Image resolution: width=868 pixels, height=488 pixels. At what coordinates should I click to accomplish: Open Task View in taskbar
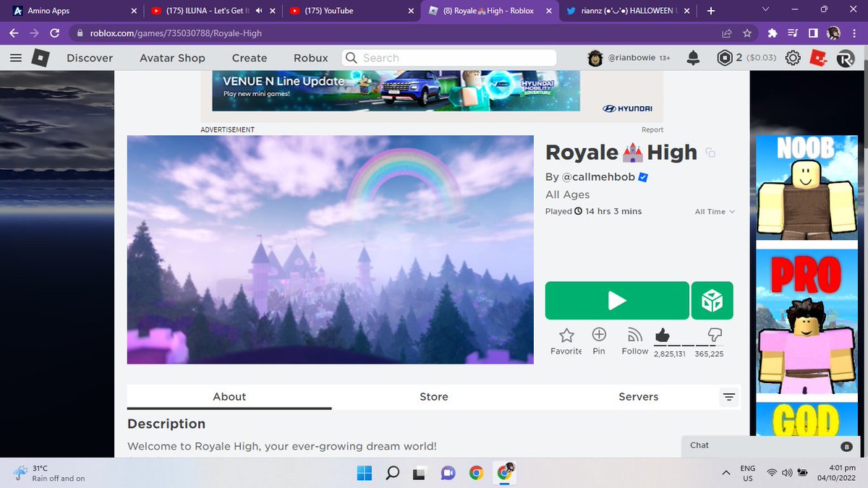(x=420, y=474)
